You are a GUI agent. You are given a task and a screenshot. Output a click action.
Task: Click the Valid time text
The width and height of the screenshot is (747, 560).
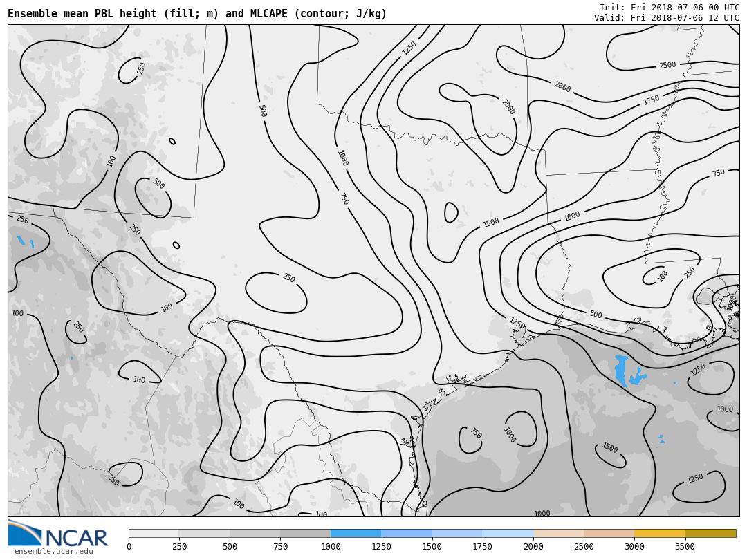click(x=666, y=18)
